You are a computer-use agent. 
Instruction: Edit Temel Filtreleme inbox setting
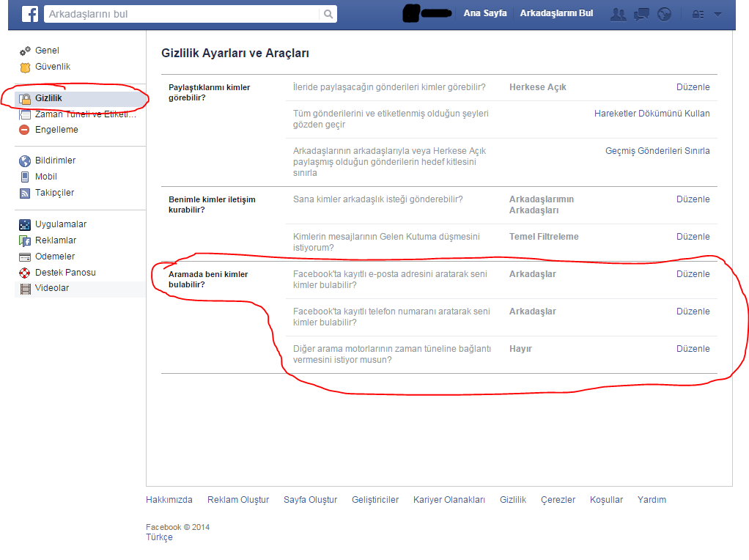[x=693, y=237]
